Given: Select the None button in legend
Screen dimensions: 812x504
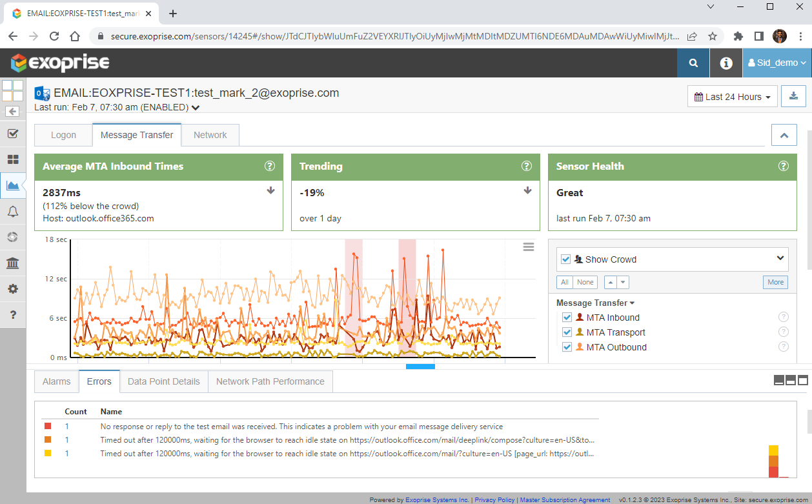Looking at the screenshot, I should (x=585, y=282).
